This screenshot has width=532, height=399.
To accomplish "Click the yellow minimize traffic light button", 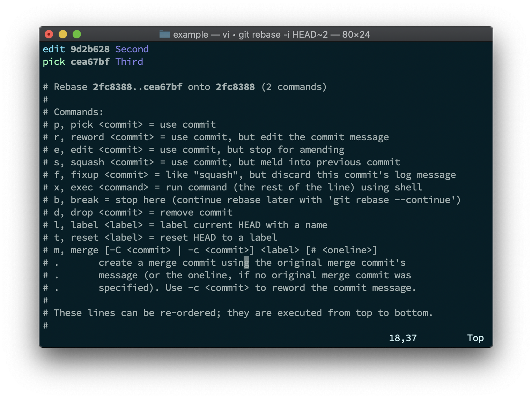I will click(x=62, y=34).
